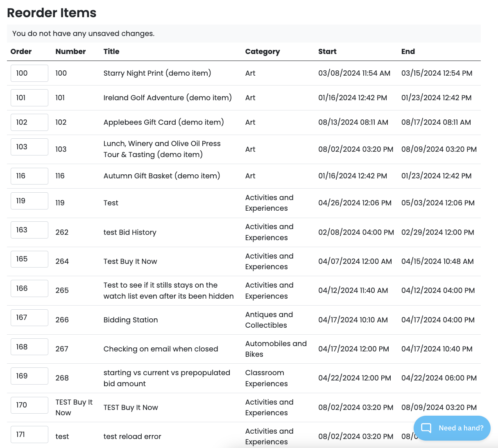Edit the Order input showing 168

tap(29, 347)
